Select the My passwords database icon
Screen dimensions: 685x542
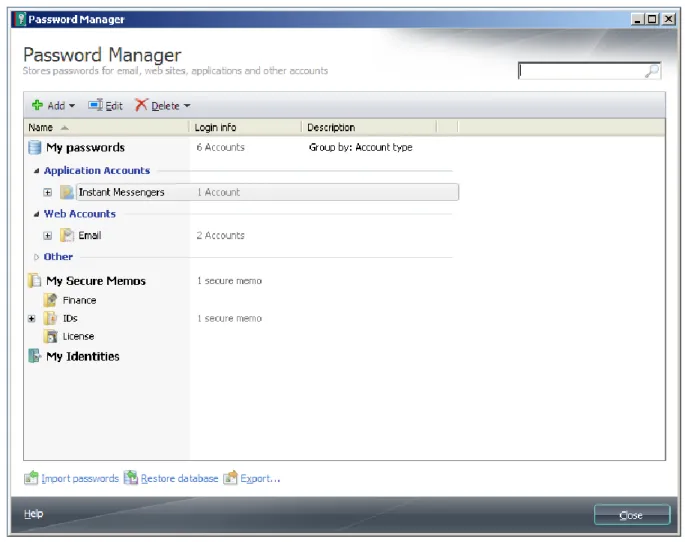pyautogui.click(x=35, y=148)
